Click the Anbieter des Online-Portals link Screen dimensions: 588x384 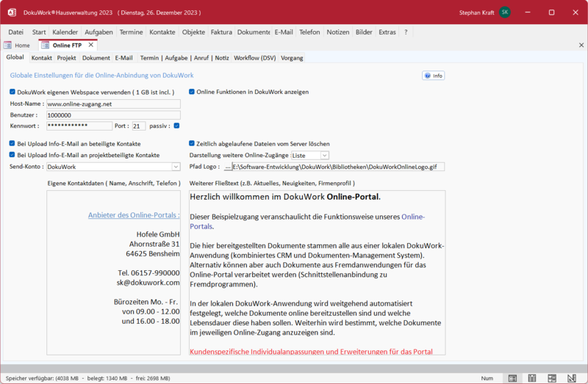pos(134,215)
